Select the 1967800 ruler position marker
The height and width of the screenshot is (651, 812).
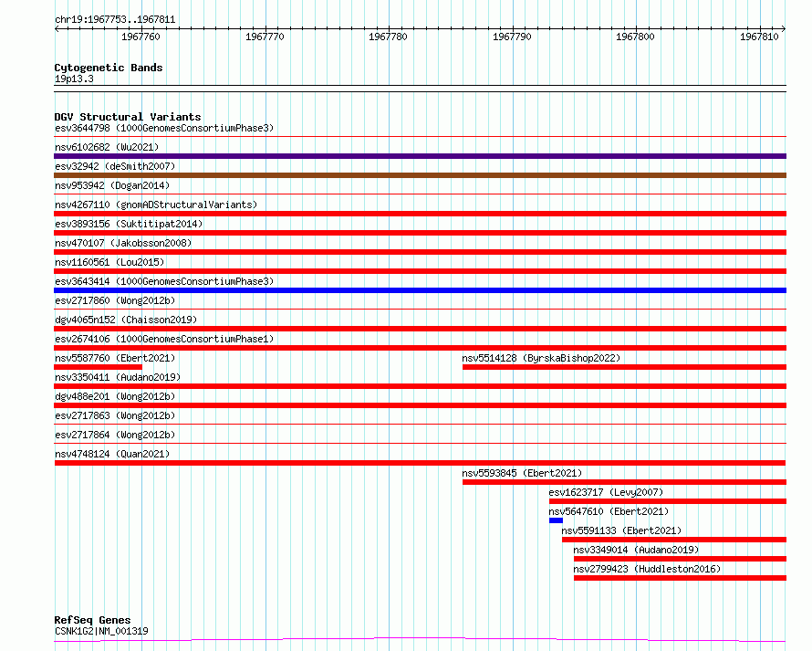click(635, 37)
